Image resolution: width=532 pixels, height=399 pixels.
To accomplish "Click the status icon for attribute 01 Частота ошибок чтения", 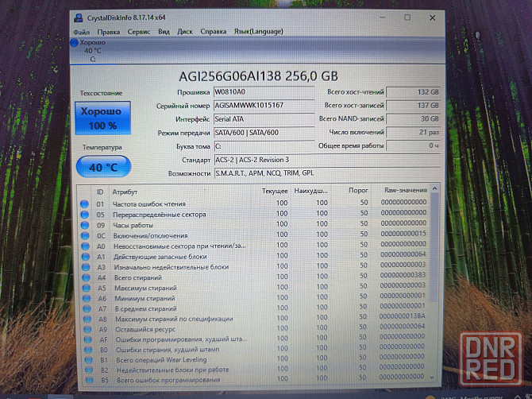I will coord(84,204).
